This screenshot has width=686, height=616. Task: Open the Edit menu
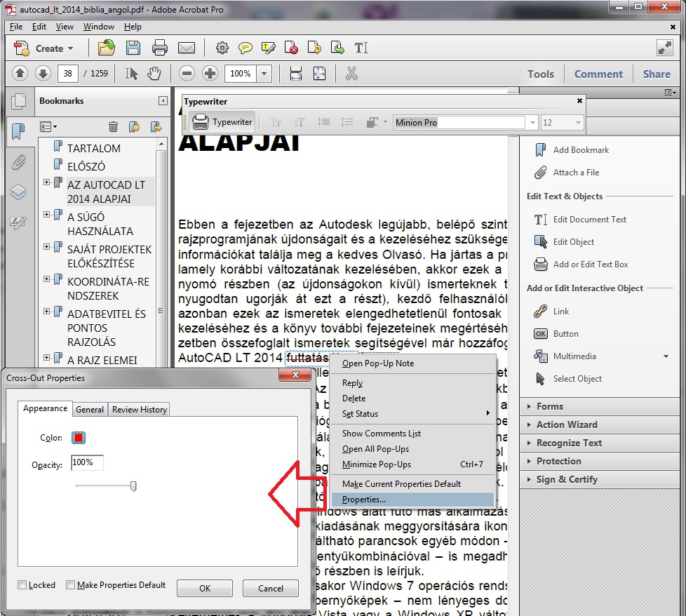[x=39, y=27]
